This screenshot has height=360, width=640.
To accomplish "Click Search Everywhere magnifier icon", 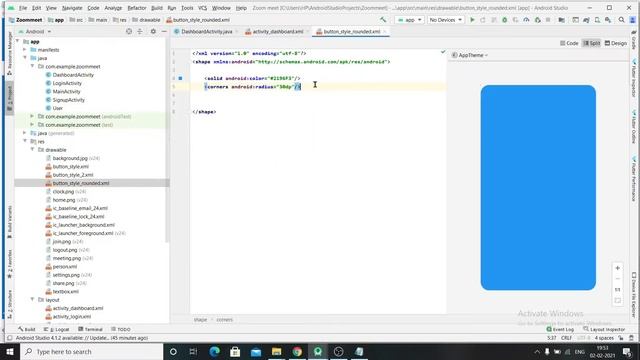I will pyautogui.click(x=621, y=20).
